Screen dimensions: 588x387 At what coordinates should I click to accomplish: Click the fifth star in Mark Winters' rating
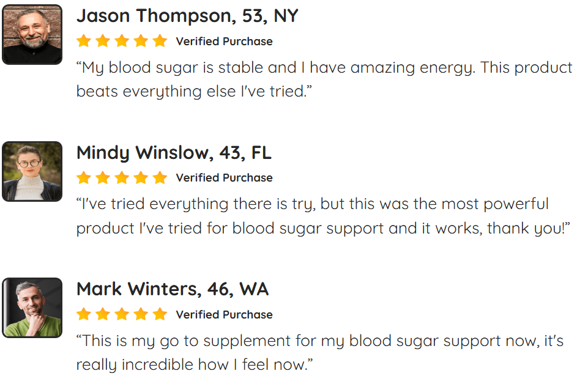pos(160,314)
